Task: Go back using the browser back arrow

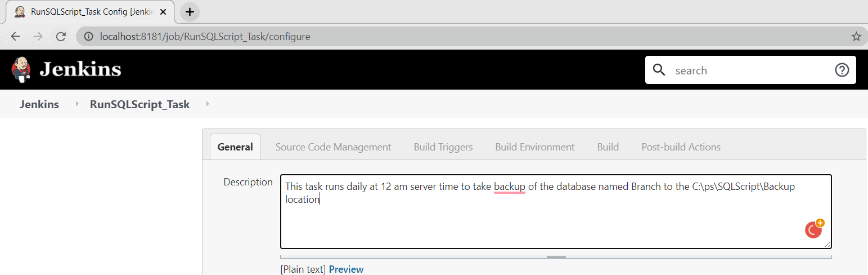Action: tap(15, 37)
